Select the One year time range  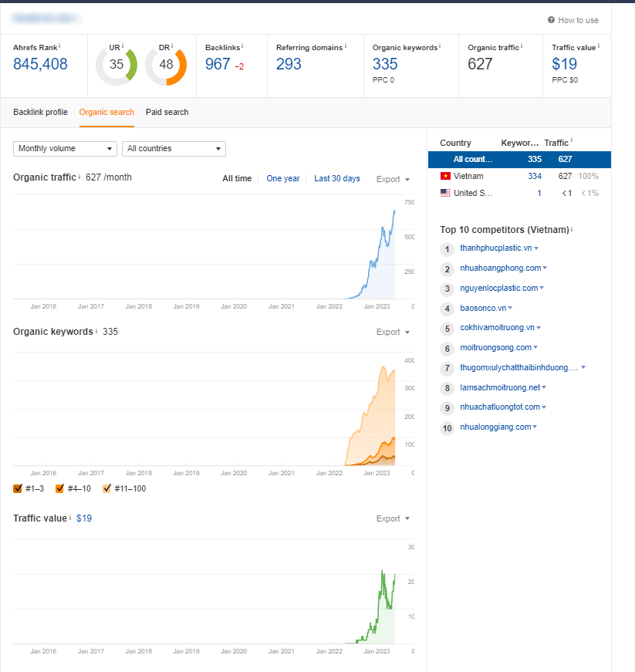pyautogui.click(x=282, y=179)
